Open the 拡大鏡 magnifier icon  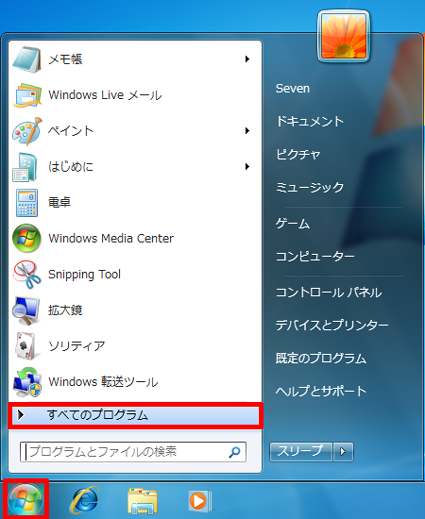(x=26, y=310)
